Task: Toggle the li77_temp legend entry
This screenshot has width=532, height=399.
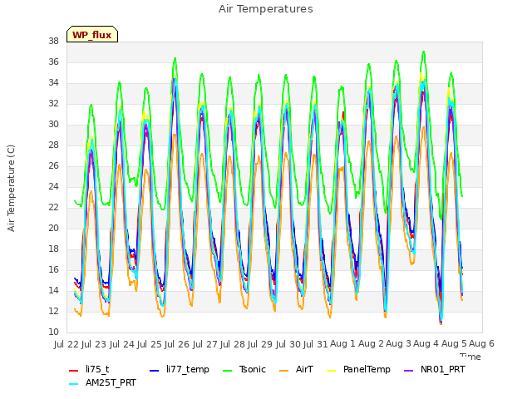Action: (180, 369)
